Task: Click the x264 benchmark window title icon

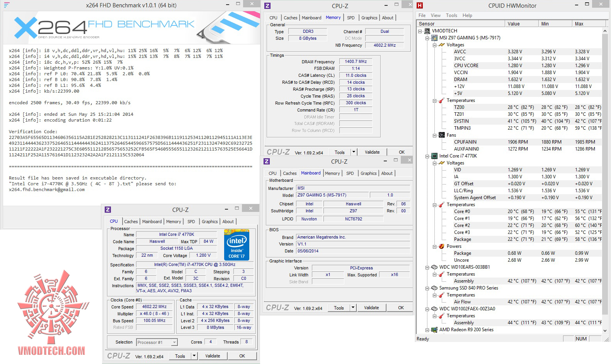Action: (7, 5)
